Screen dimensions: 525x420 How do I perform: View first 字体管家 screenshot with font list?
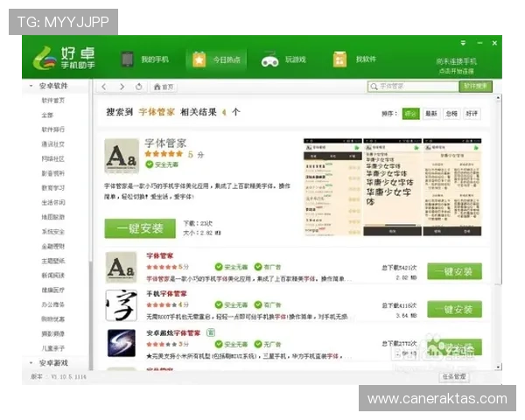(332, 187)
